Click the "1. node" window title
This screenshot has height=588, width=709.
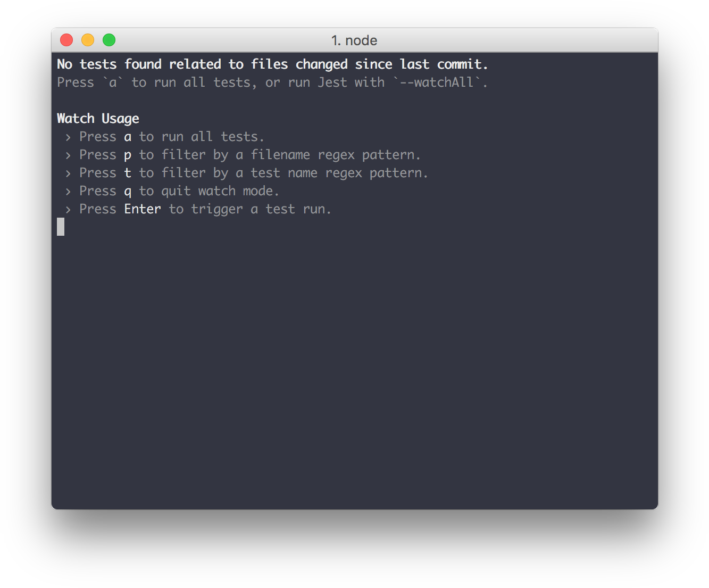click(354, 40)
